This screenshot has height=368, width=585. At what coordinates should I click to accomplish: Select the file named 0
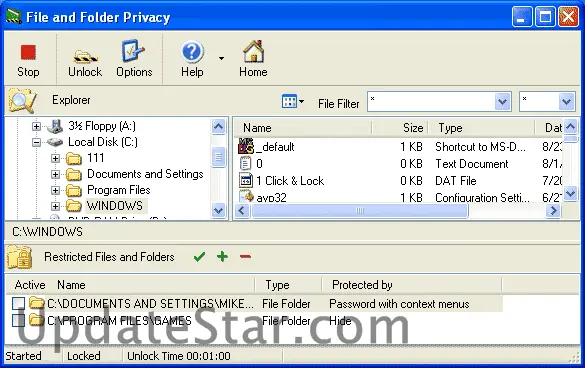pos(259,164)
